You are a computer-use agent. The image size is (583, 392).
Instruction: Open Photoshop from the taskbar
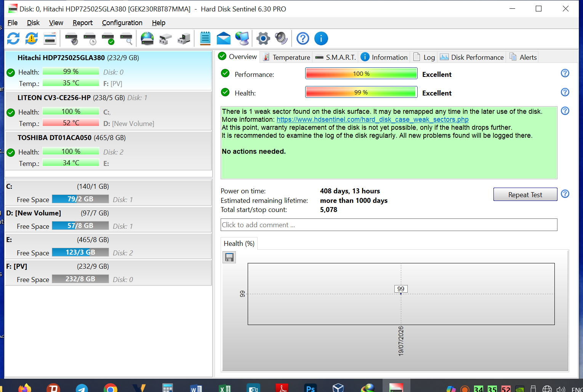tap(311, 388)
